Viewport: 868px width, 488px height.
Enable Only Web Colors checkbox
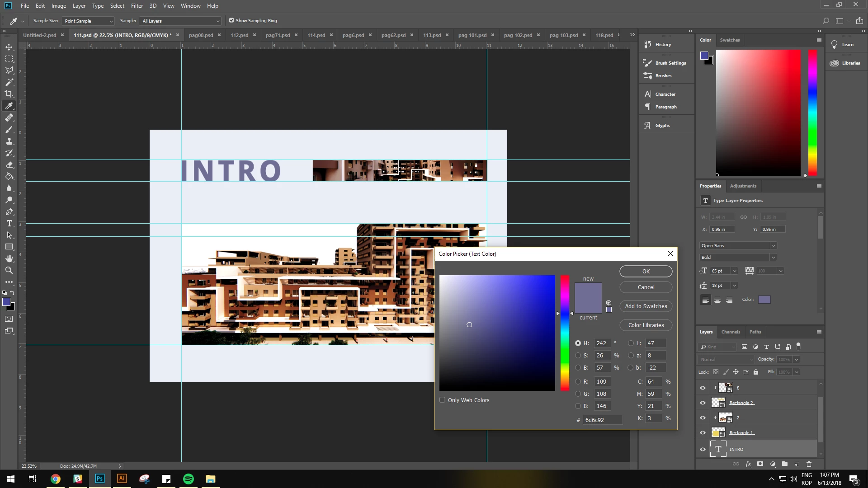[443, 400]
